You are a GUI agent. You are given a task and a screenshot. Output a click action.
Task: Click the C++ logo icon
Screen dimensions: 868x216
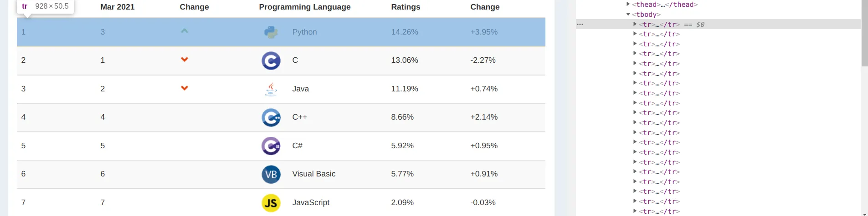(x=271, y=117)
